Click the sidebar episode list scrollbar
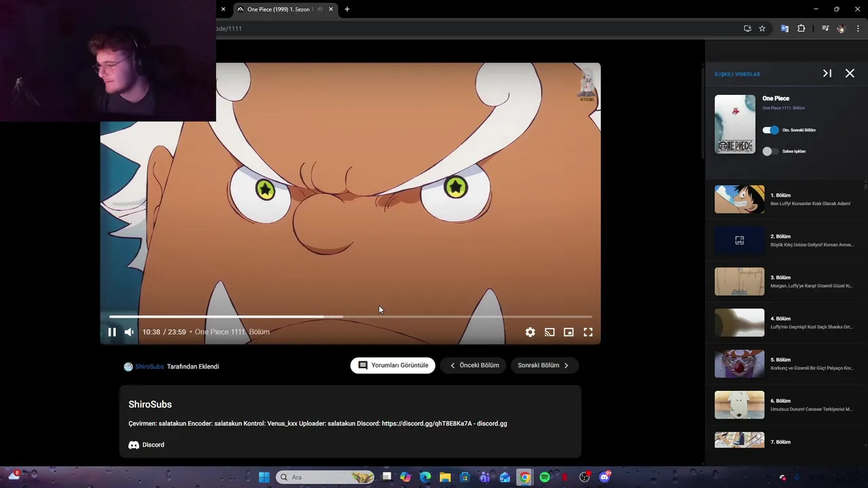The height and width of the screenshot is (488, 868). click(x=865, y=185)
